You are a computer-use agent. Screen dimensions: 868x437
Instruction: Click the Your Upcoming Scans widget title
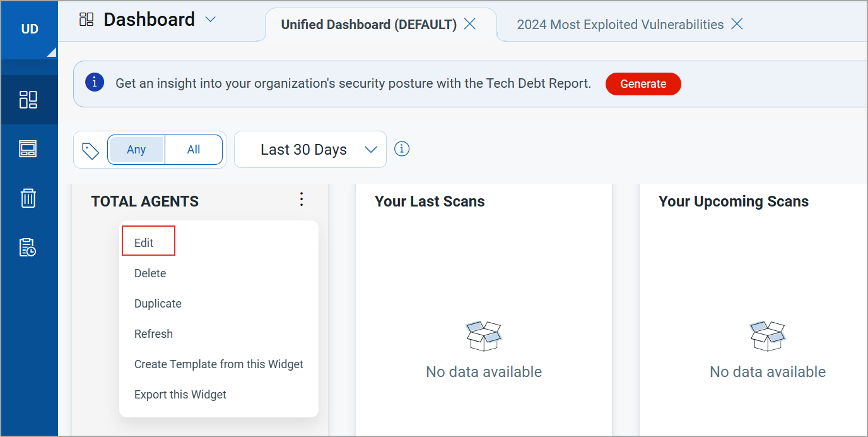(734, 201)
